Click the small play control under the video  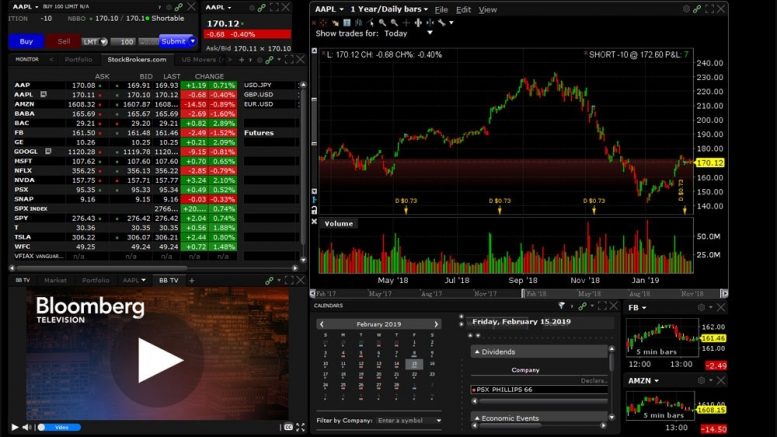15,427
